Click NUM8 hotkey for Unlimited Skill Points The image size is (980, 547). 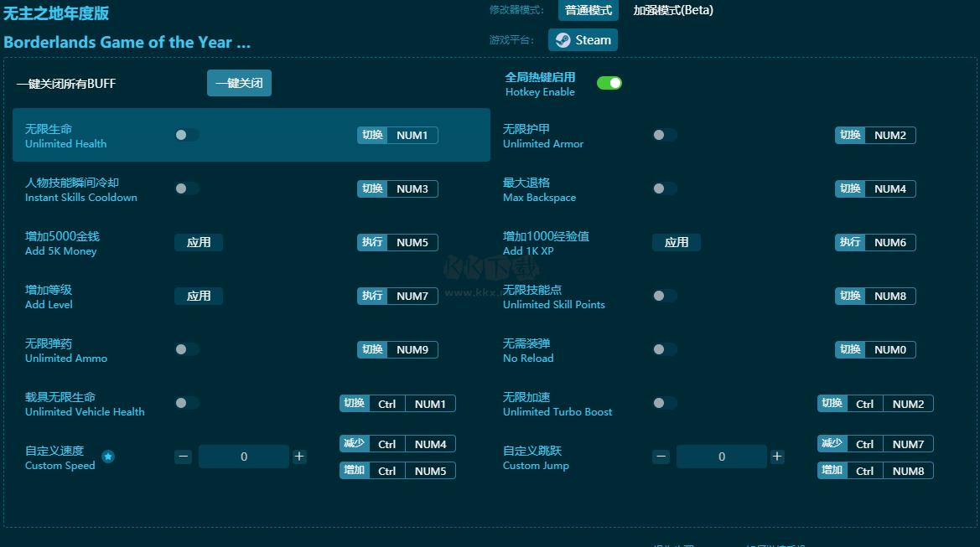click(875, 297)
